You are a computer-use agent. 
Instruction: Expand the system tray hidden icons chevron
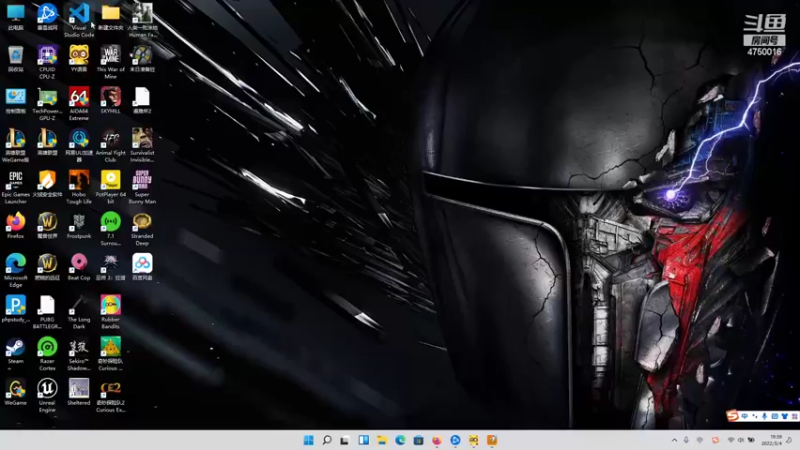[674, 440]
